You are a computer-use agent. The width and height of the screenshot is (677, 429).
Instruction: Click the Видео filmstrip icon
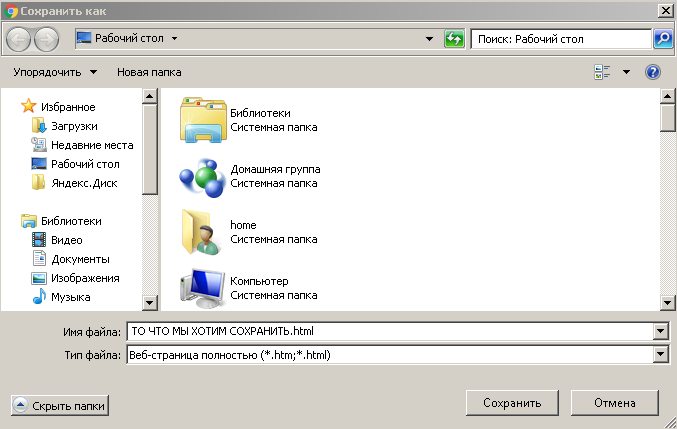39,240
